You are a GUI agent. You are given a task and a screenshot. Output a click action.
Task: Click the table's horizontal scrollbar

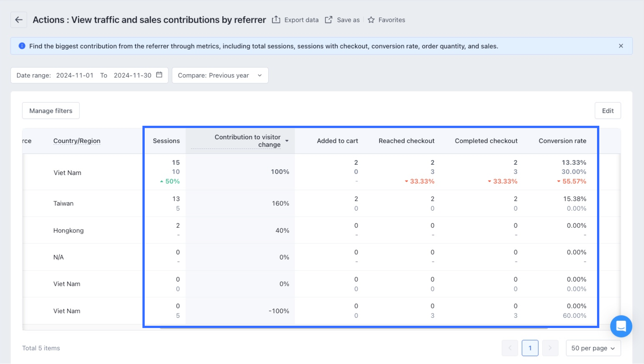click(353, 328)
